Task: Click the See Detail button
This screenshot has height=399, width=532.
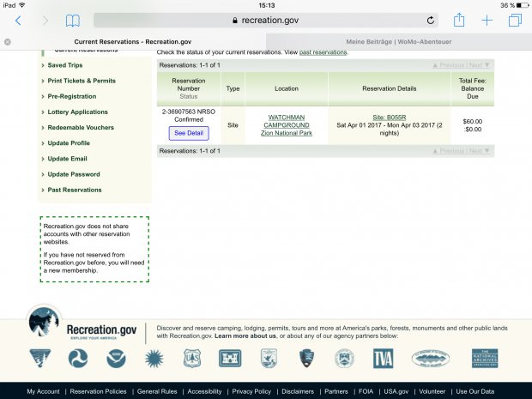Action: point(189,133)
